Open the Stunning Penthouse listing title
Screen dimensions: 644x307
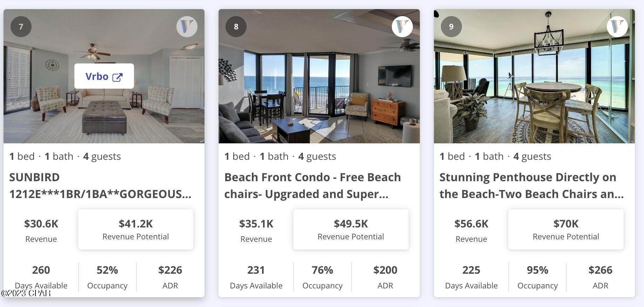tap(531, 185)
